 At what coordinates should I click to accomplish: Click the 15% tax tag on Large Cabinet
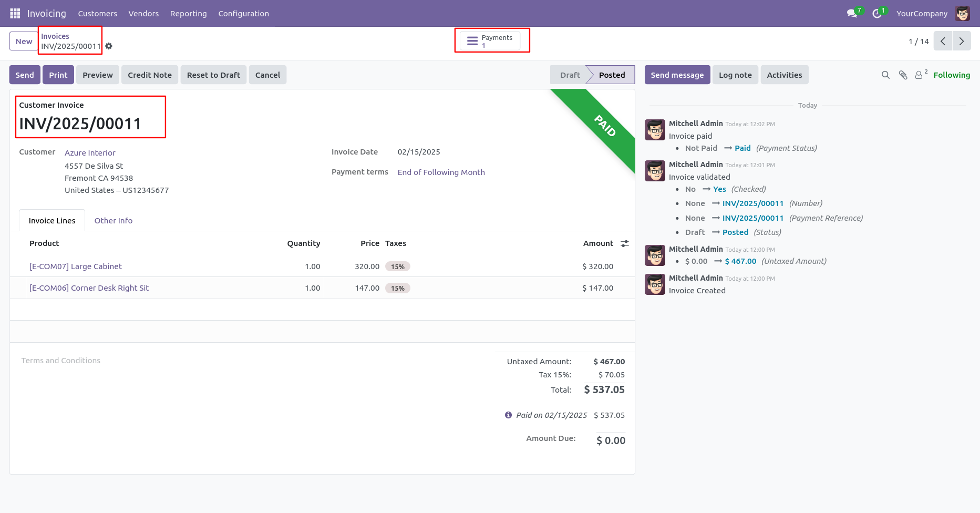tap(398, 266)
